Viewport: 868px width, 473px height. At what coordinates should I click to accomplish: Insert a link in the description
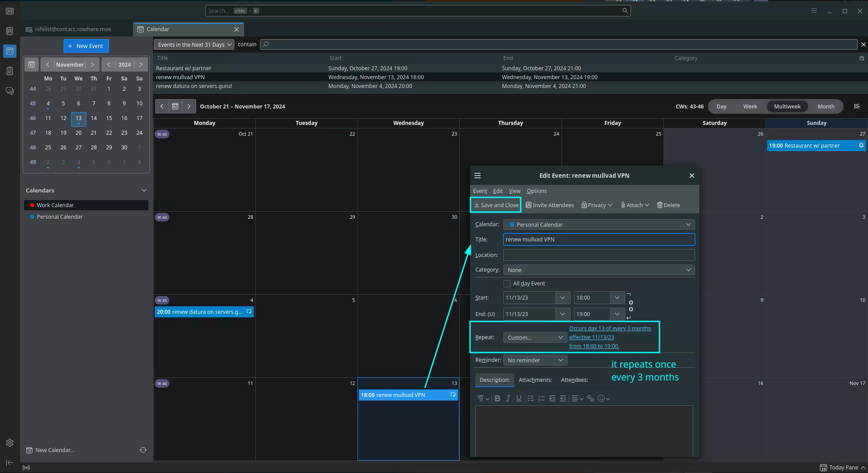(x=590, y=398)
